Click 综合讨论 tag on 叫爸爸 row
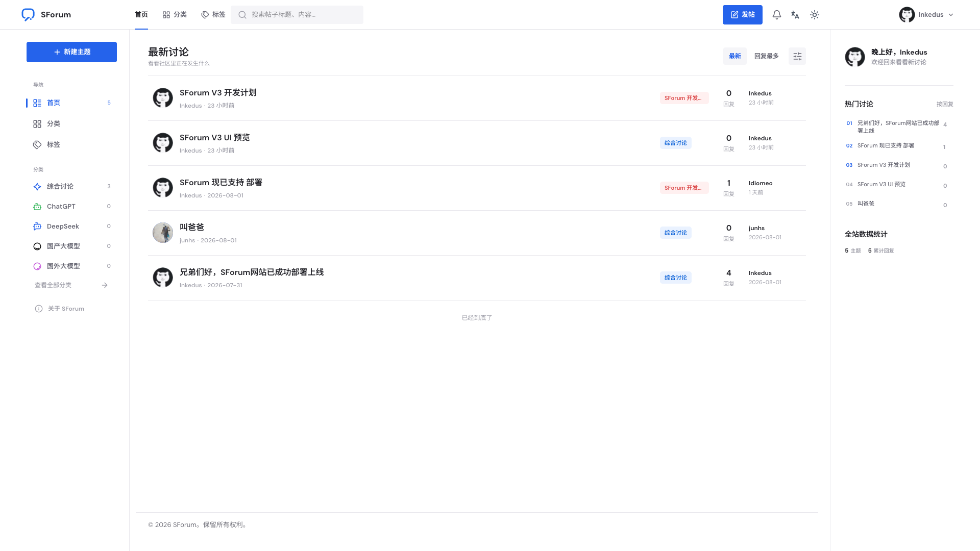The width and height of the screenshot is (980, 551). pos(676,233)
